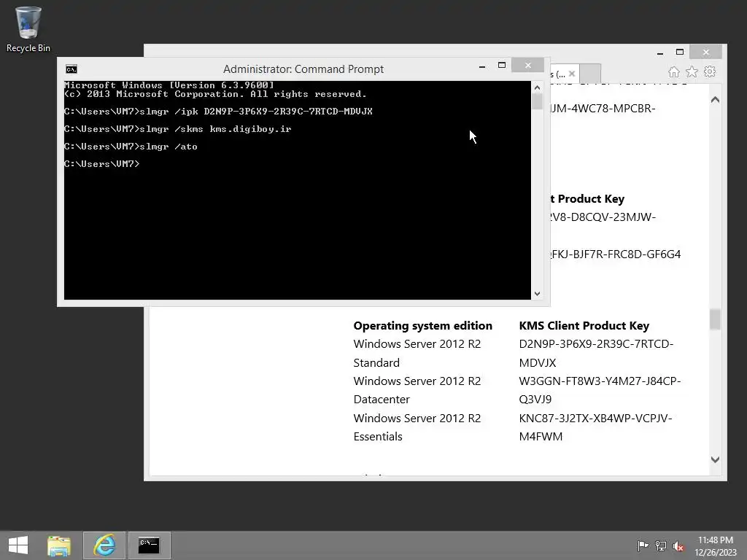Image resolution: width=747 pixels, height=560 pixels.
Task: Open the network tray icon
Action: [660, 545]
